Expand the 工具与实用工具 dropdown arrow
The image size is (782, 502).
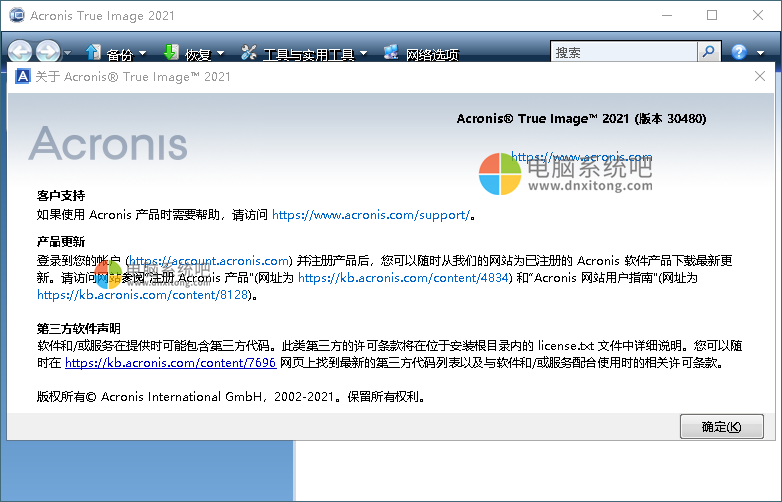[x=363, y=53]
